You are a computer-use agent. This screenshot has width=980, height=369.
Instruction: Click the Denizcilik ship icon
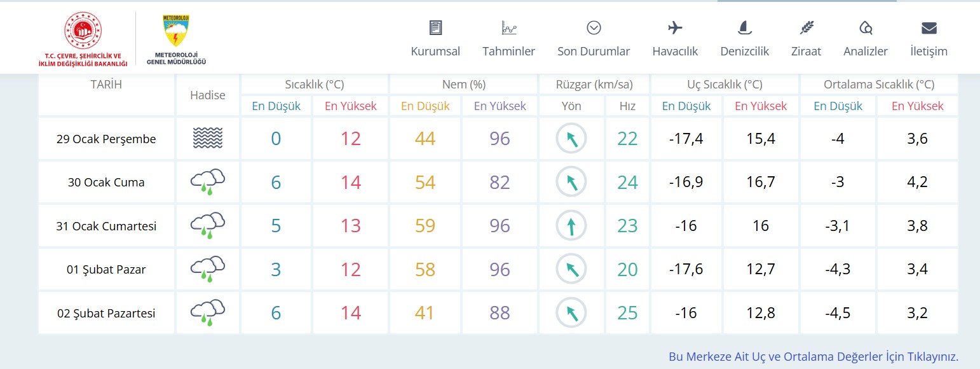744,27
